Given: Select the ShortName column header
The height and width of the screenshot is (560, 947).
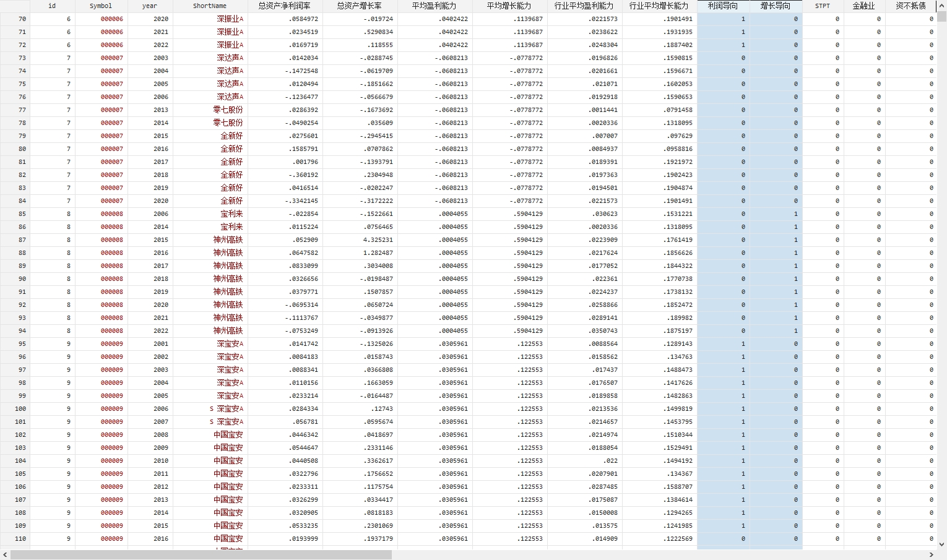Looking at the screenshot, I should point(210,6).
